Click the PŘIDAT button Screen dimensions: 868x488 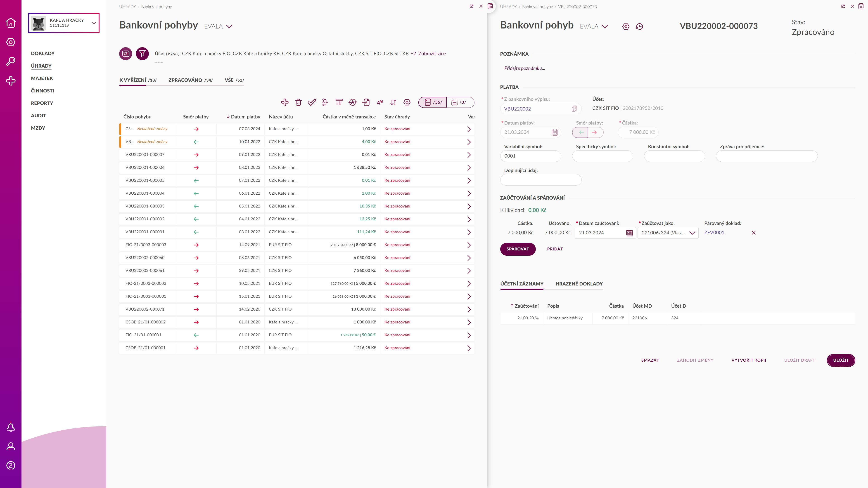click(x=555, y=249)
